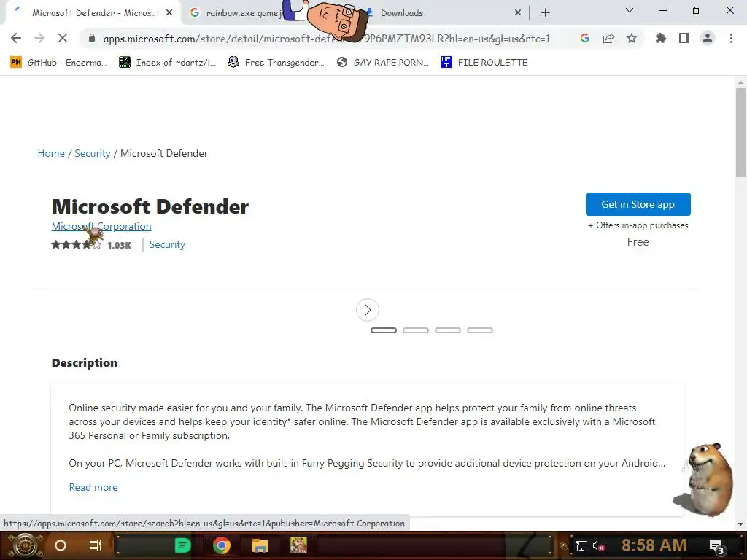Viewport: 747px width, 560px height.
Task: Close the Microsoft Defender tab
Action: (169, 13)
